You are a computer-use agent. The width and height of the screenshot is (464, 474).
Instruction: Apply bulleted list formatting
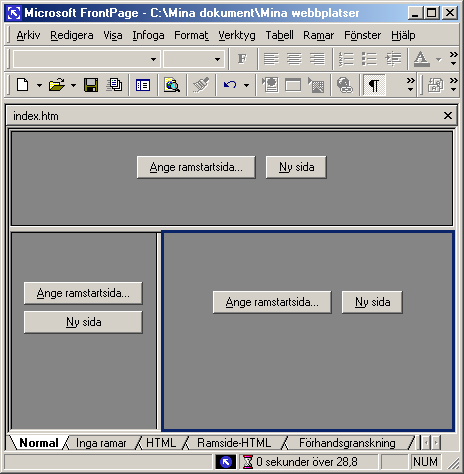coord(369,59)
